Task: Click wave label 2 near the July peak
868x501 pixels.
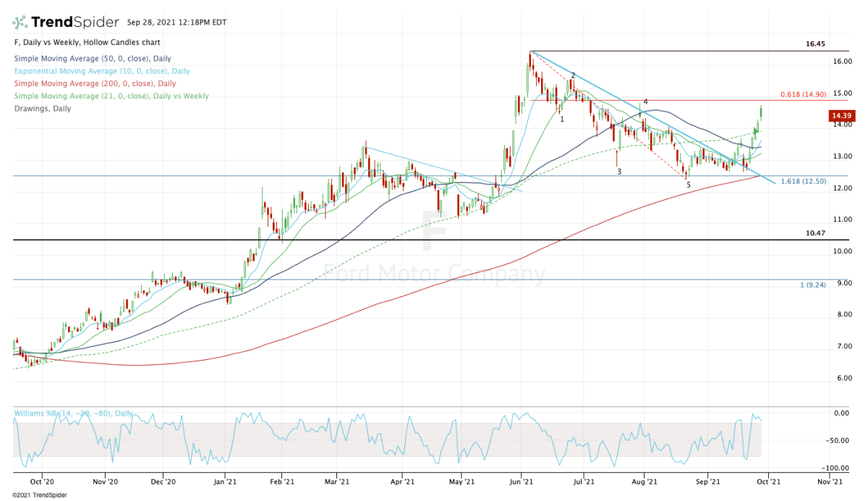Action: pos(573,75)
